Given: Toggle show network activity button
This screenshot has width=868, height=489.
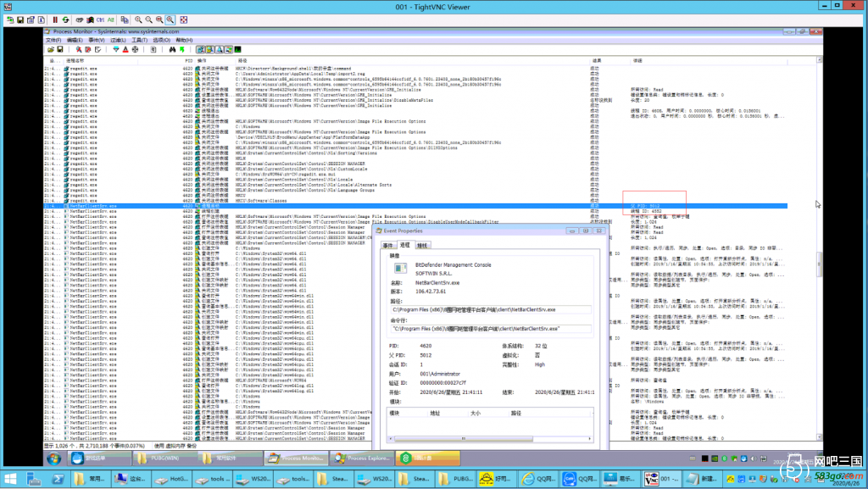Looking at the screenshot, I should [x=220, y=50].
